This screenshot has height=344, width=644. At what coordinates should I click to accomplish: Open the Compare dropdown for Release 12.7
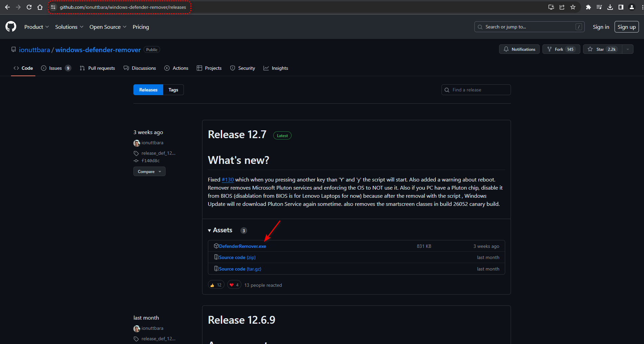pyautogui.click(x=149, y=172)
